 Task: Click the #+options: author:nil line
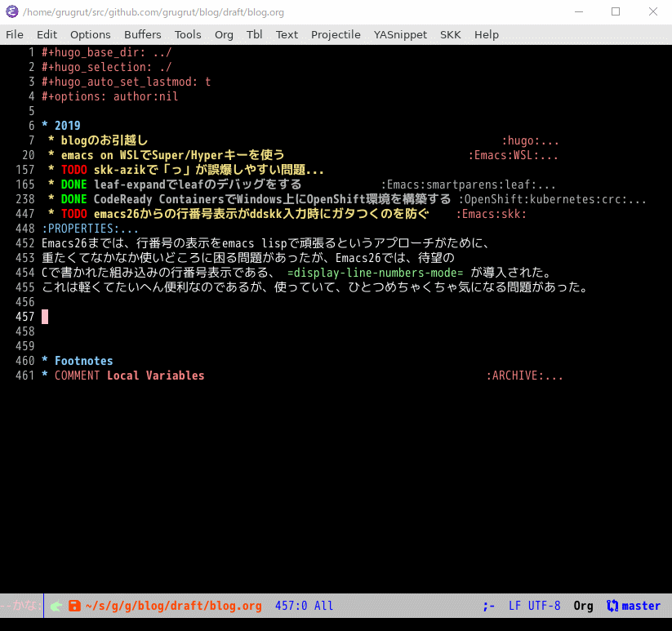tap(109, 96)
